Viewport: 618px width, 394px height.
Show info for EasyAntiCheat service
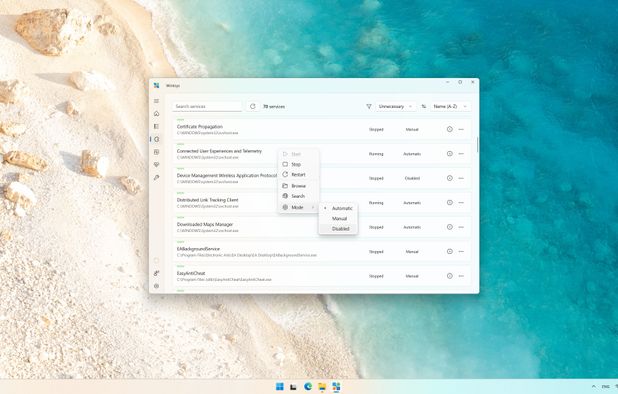(x=450, y=276)
